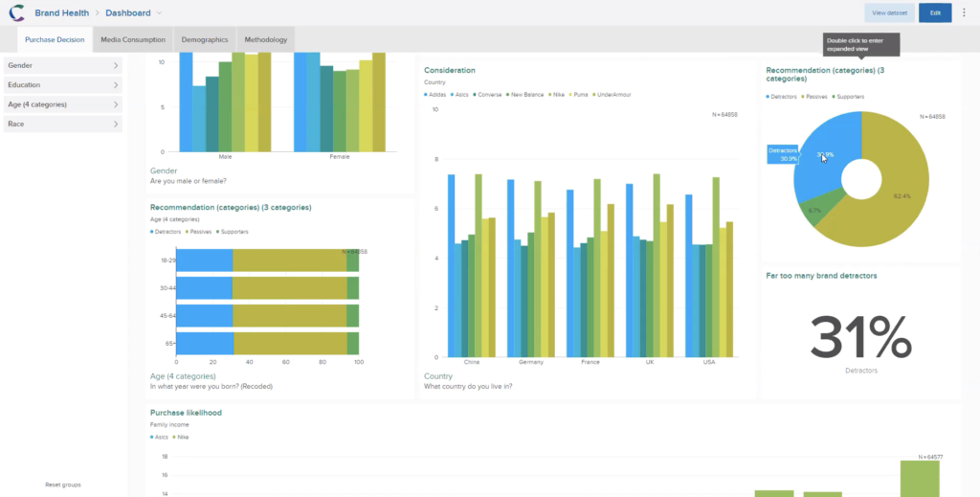Toggle Nike legend in Consideration chart
Viewport: 980px width, 497px height.
[556, 95]
